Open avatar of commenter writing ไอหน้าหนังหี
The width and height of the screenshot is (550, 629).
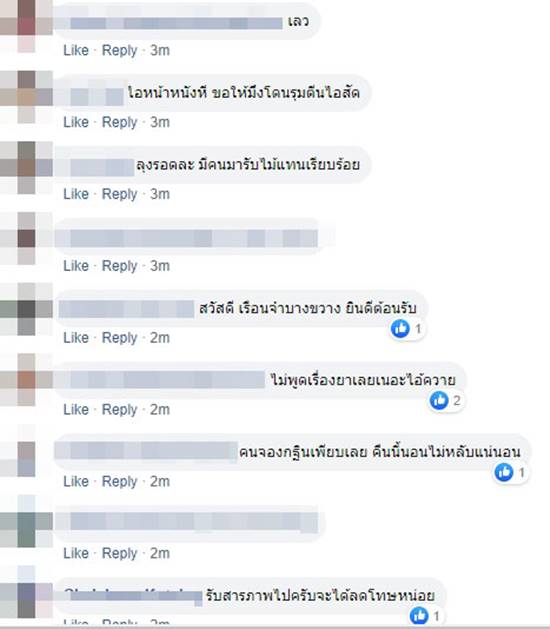(x=26, y=97)
